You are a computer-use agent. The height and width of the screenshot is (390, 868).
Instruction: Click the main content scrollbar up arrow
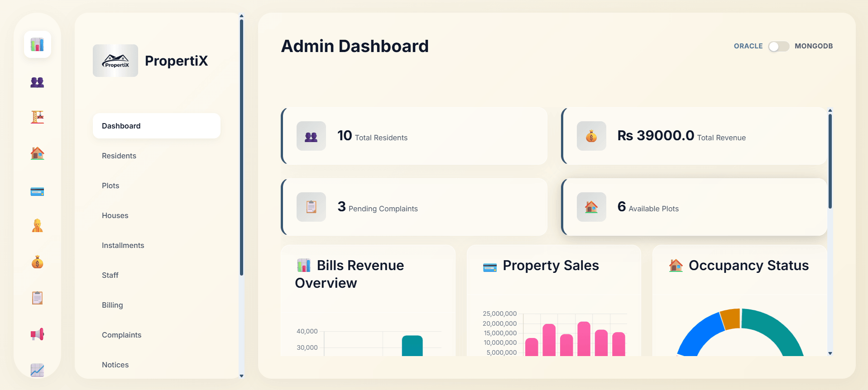click(x=830, y=110)
